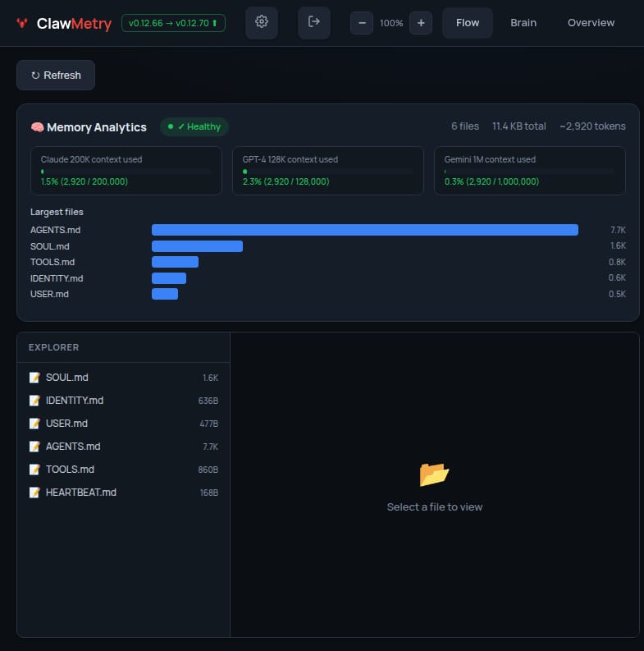The image size is (644, 651).
Task: Click the Healthy status badge
Action: 194,126
